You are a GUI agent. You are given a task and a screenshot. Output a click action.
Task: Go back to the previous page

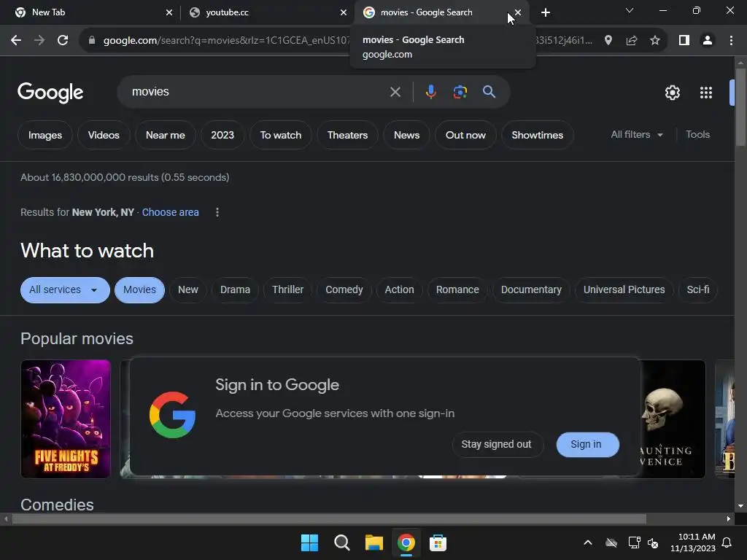pos(16,41)
